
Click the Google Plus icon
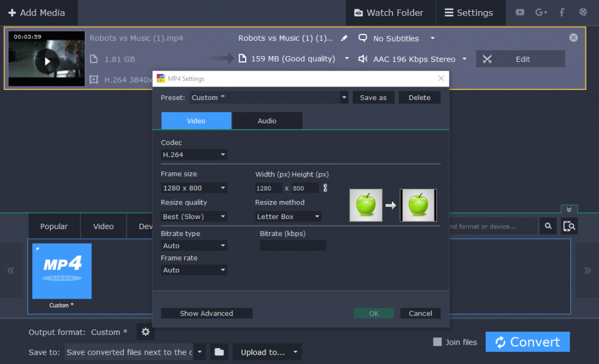tap(541, 12)
